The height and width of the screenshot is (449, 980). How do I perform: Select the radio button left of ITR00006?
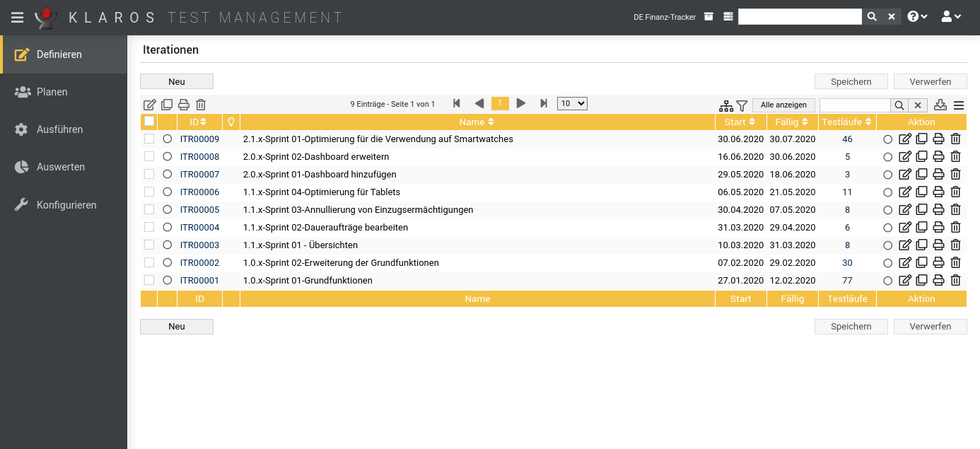point(168,192)
